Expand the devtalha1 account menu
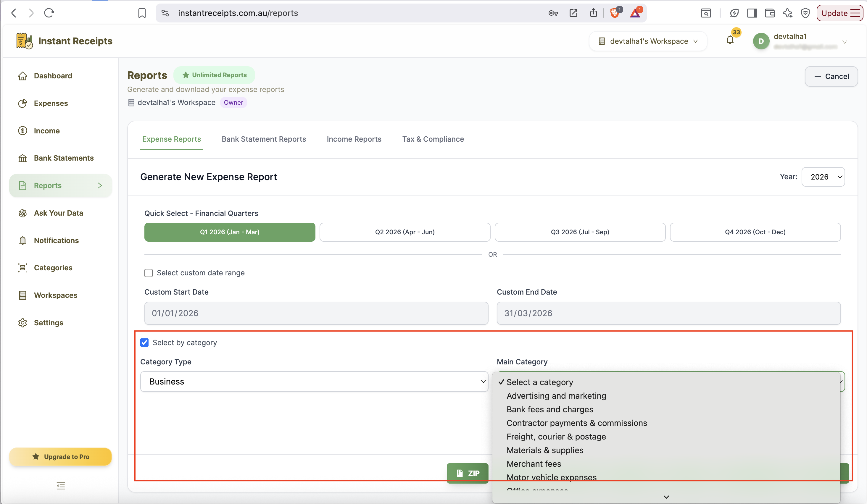 click(x=844, y=42)
